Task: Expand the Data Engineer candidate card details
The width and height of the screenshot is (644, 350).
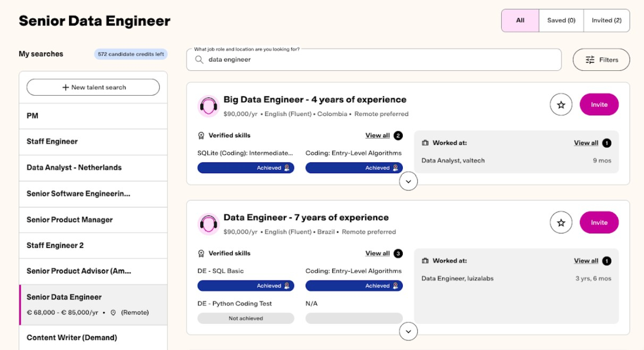Action: [x=408, y=331]
